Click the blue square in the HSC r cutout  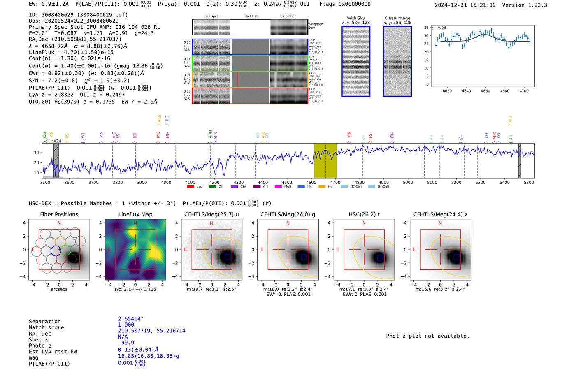pos(380,257)
